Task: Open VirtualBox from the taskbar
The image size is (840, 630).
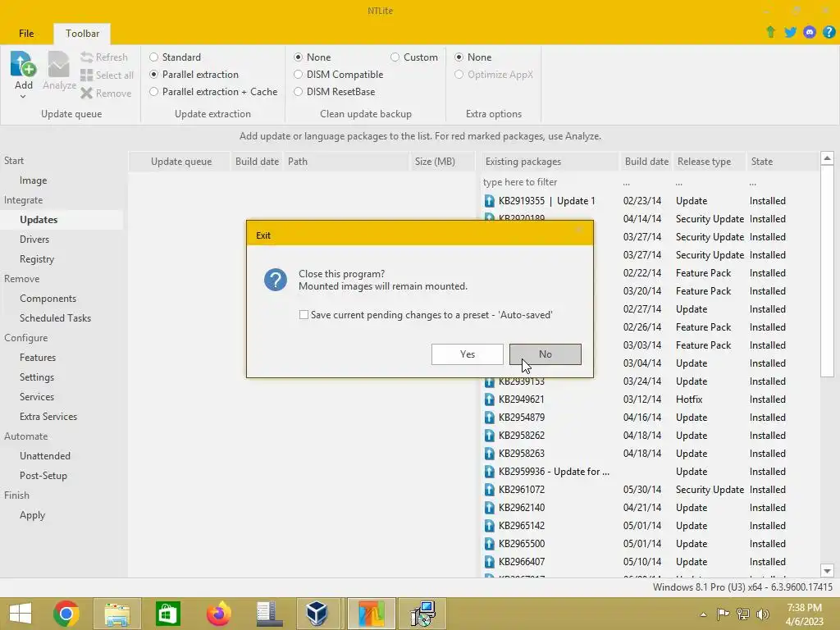Action: click(317, 614)
